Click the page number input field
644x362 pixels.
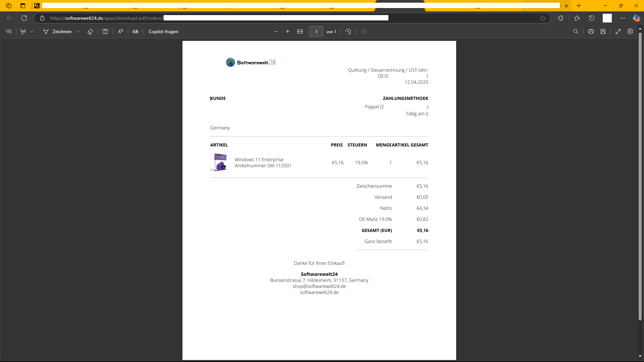(x=316, y=32)
